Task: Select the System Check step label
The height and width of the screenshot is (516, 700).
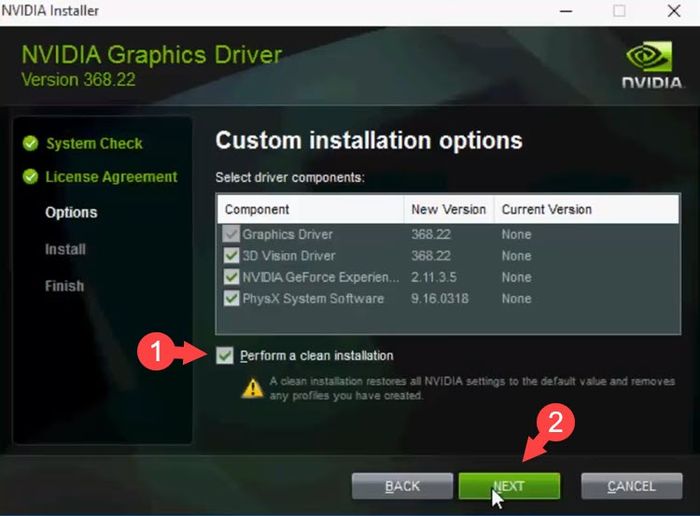Action: [94, 144]
